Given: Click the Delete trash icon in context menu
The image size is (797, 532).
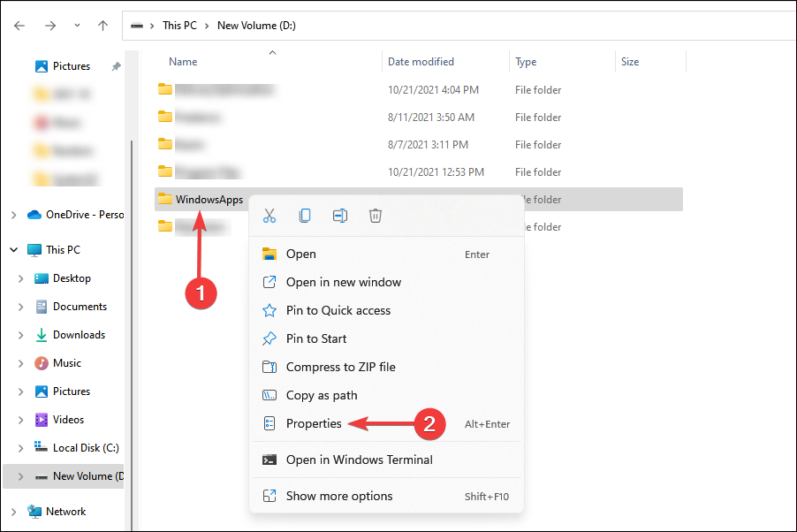Looking at the screenshot, I should tap(376, 216).
